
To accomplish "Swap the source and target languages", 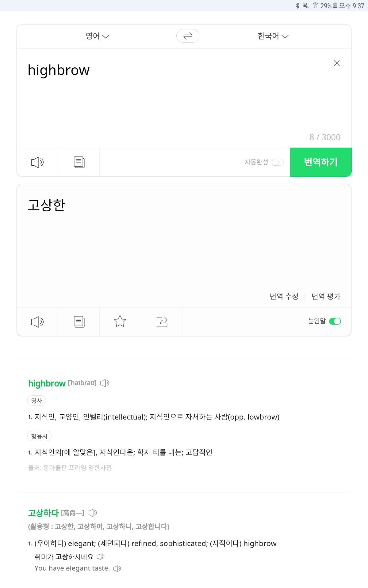I will (x=188, y=36).
